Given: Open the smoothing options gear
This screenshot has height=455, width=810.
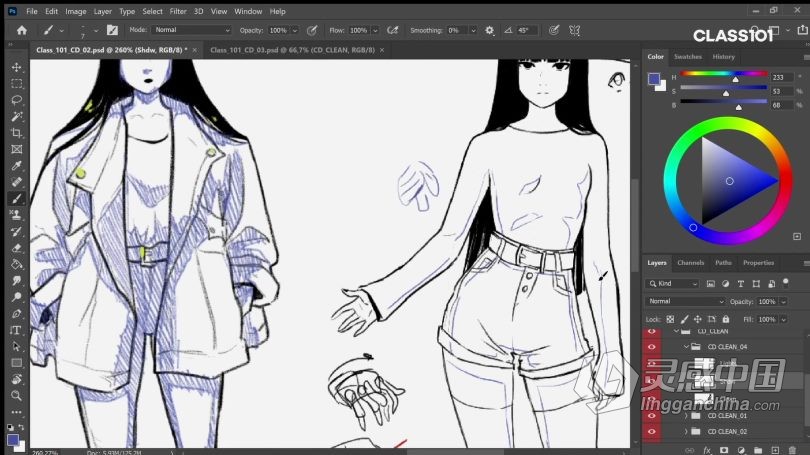Looking at the screenshot, I should (x=489, y=30).
